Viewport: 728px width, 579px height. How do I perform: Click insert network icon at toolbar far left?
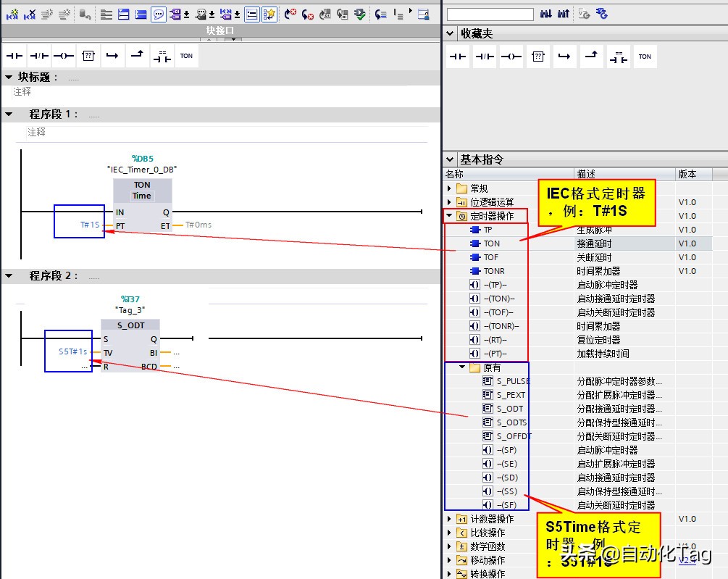12,14
